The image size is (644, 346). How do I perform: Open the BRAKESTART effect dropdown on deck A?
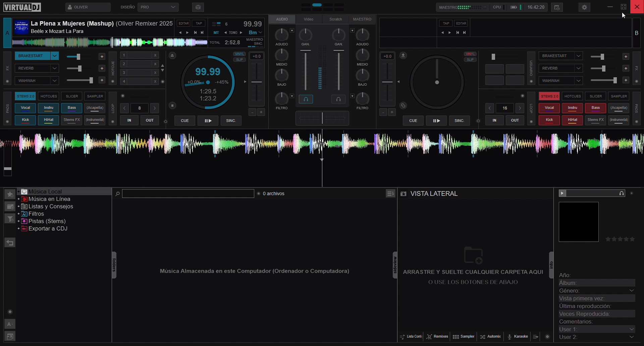click(55, 56)
